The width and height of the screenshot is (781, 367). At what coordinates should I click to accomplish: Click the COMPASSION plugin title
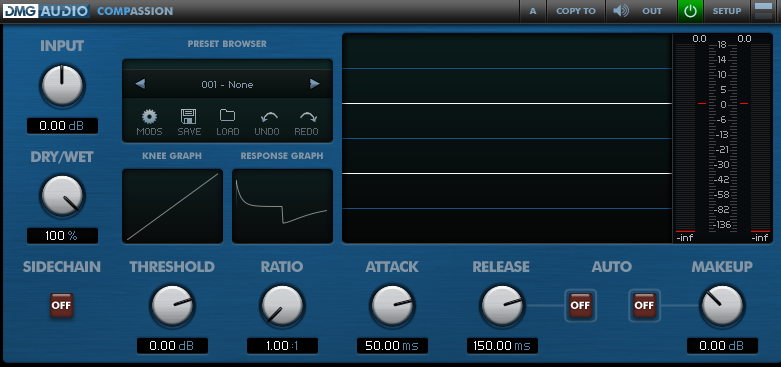pyautogui.click(x=135, y=11)
